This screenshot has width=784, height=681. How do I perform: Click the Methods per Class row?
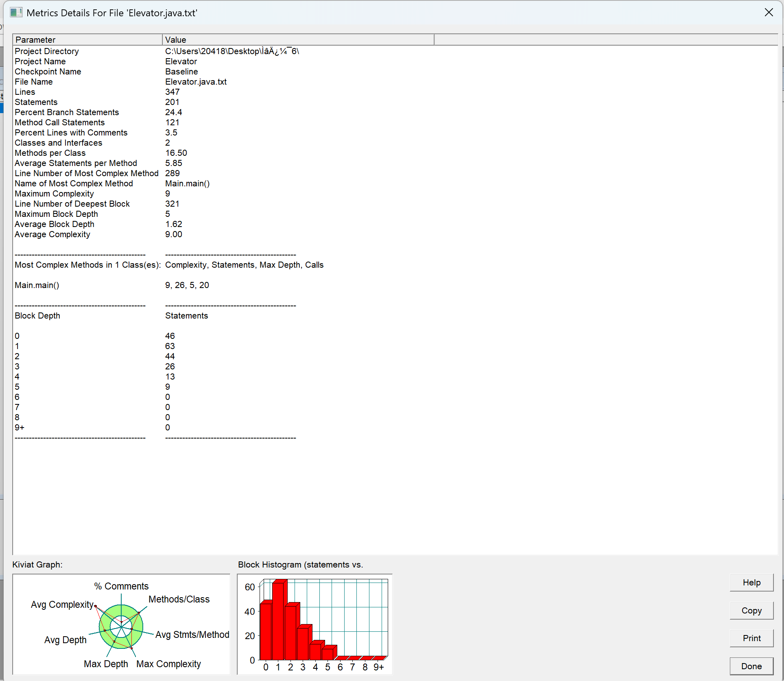[50, 153]
